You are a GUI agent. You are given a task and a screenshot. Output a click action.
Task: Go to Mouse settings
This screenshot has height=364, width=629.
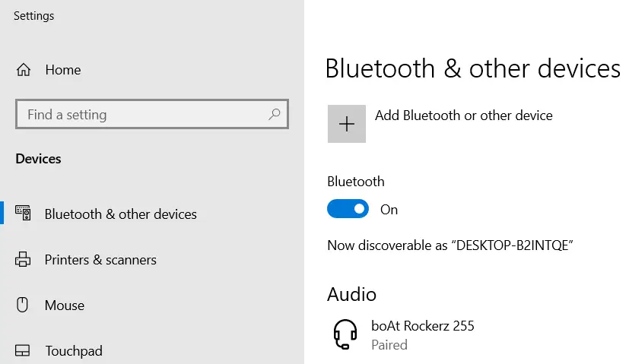65,305
